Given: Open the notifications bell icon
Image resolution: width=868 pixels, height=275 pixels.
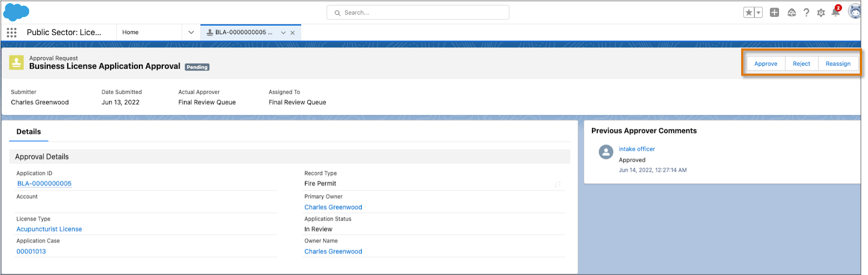Looking at the screenshot, I should click(x=836, y=11).
